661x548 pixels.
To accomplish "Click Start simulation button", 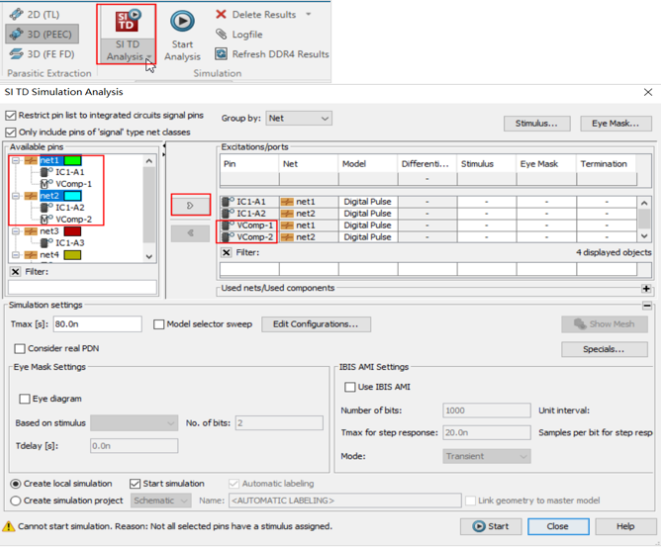I will click(491, 526).
